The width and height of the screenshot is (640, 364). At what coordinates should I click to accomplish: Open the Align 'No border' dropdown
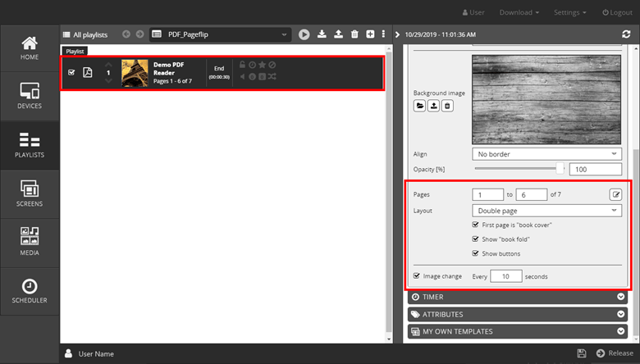tap(547, 154)
